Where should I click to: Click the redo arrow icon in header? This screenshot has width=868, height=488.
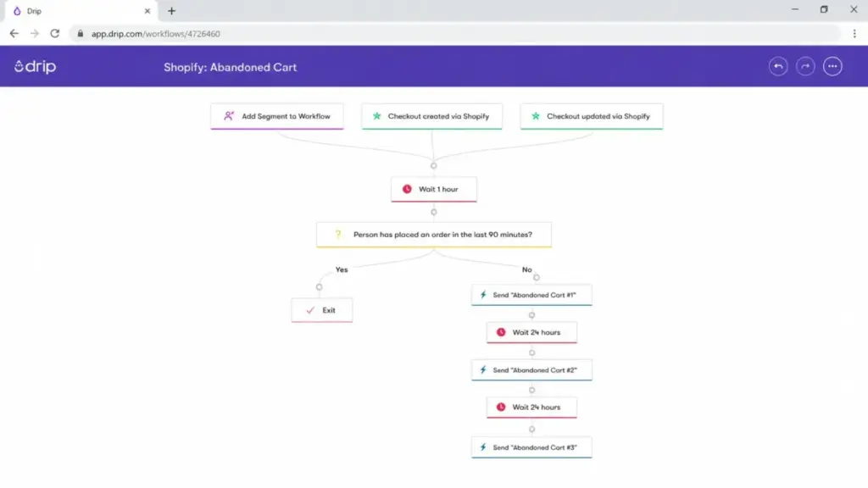pos(805,66)
